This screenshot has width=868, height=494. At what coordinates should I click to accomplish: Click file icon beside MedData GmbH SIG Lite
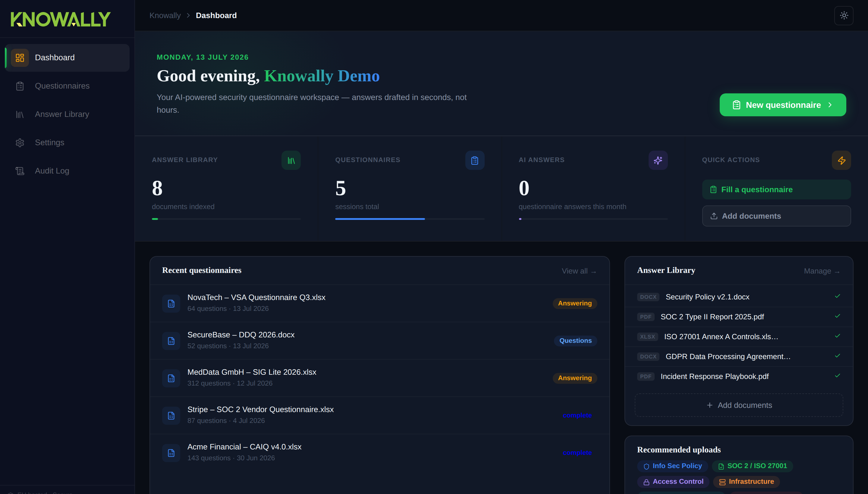point(171,378)
